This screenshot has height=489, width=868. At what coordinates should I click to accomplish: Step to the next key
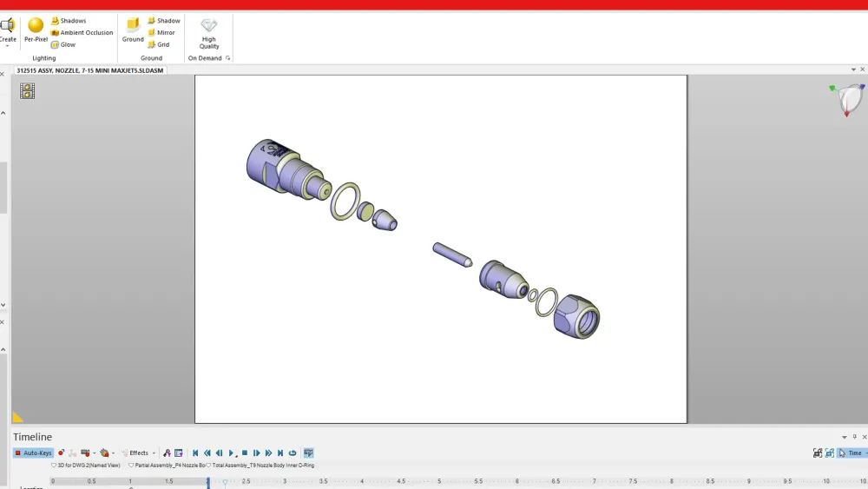pyautogui.click(x=256, y=453)
